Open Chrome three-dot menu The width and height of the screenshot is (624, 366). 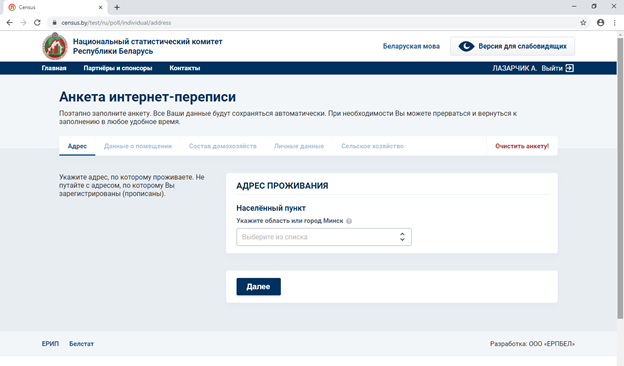614,23
